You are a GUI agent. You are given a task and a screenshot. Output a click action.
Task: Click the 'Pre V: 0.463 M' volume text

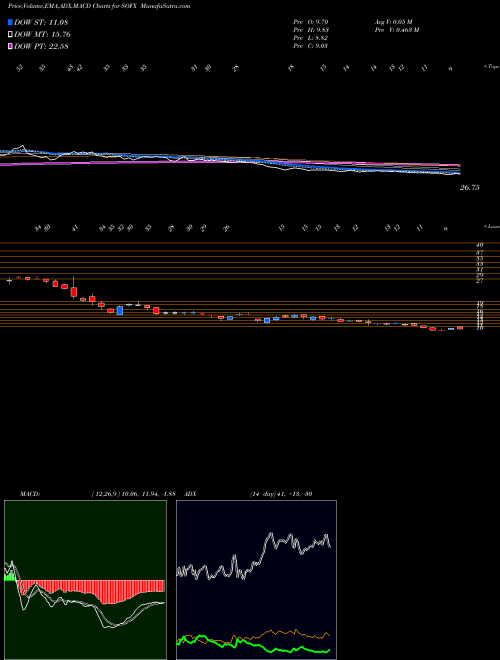(x=396, y=29)
